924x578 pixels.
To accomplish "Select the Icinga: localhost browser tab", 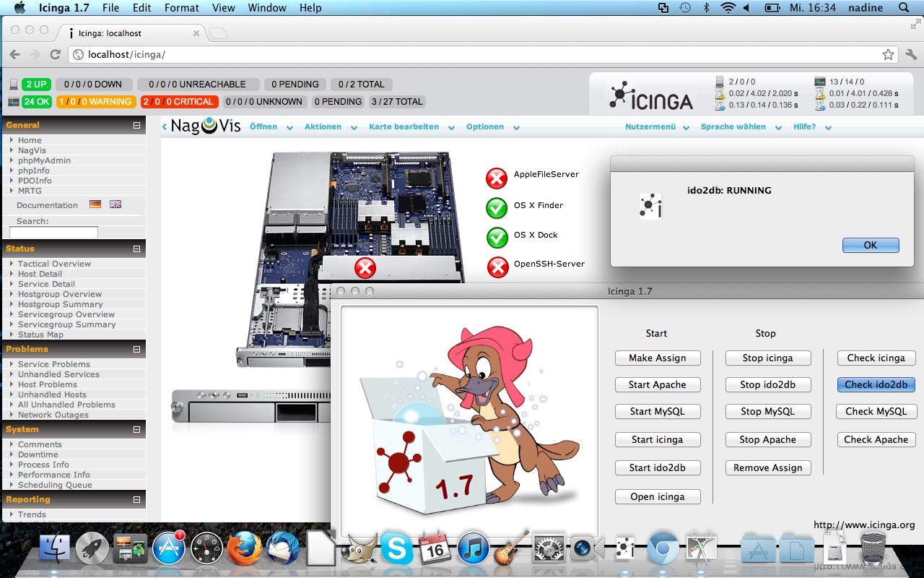I will 130,33.
